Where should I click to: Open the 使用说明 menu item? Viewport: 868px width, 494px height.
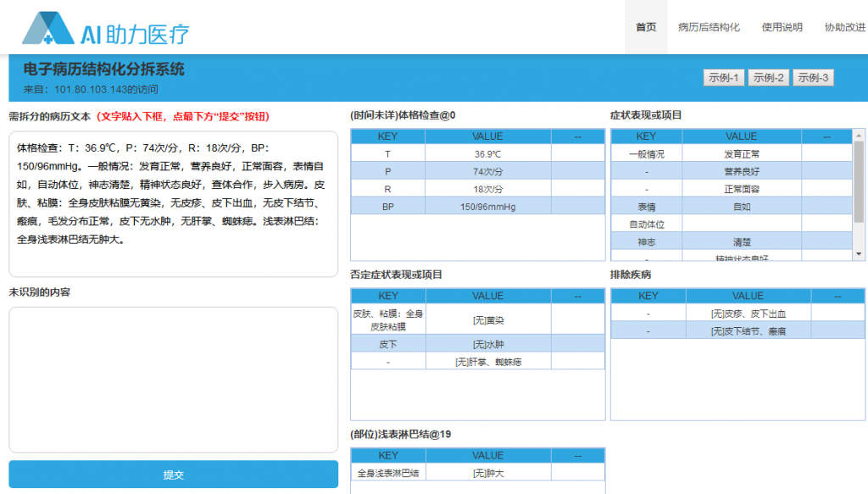coord(782,27)
